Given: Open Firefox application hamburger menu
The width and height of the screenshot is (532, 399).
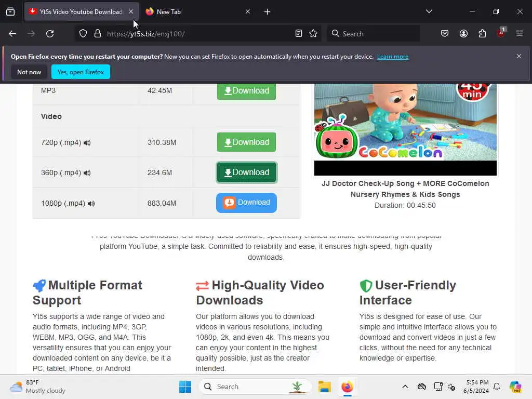Looking at the screenshot, I should pos(520,34).
